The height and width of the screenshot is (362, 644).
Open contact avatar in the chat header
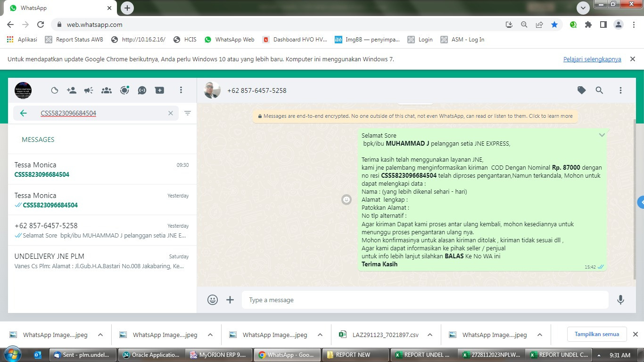coord(212,90)
